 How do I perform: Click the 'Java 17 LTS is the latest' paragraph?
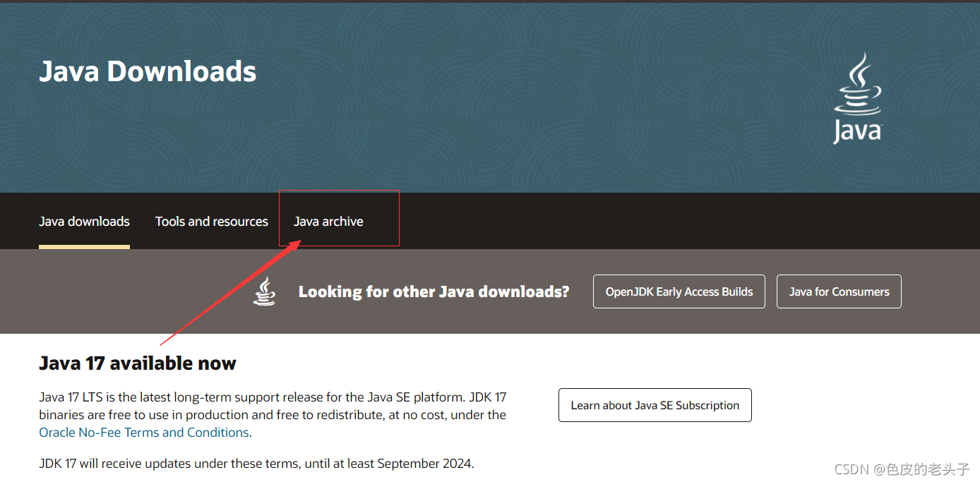point(273,415)
